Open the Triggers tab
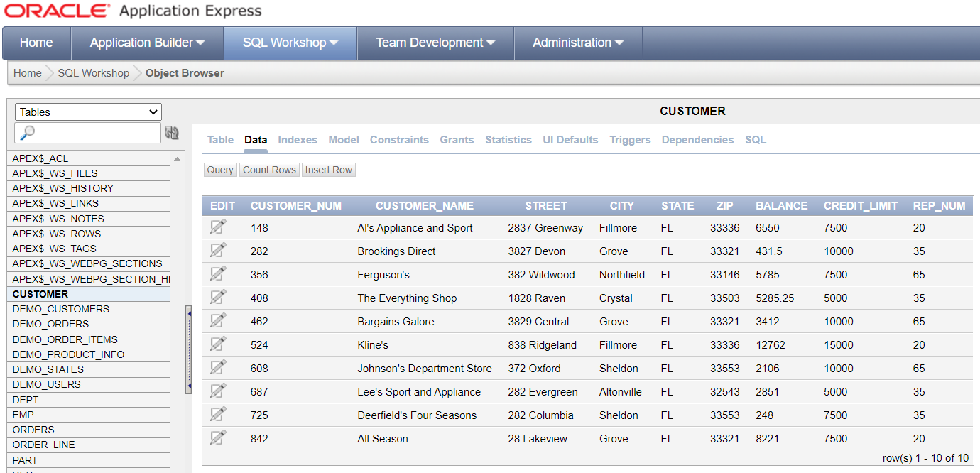Viewport: 980px width, 473px height. click(630, 140)
